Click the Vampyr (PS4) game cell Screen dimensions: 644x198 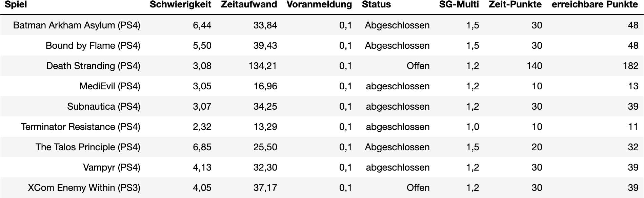coord(112,168)
